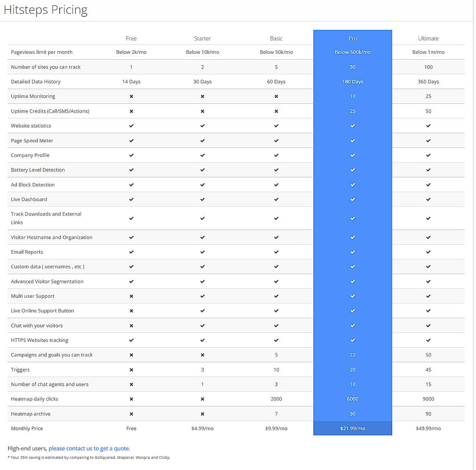Open the please contact us quote link
The height and width of the screenshot is (470, 476).
pyautogui.click(x=89, y=448)
